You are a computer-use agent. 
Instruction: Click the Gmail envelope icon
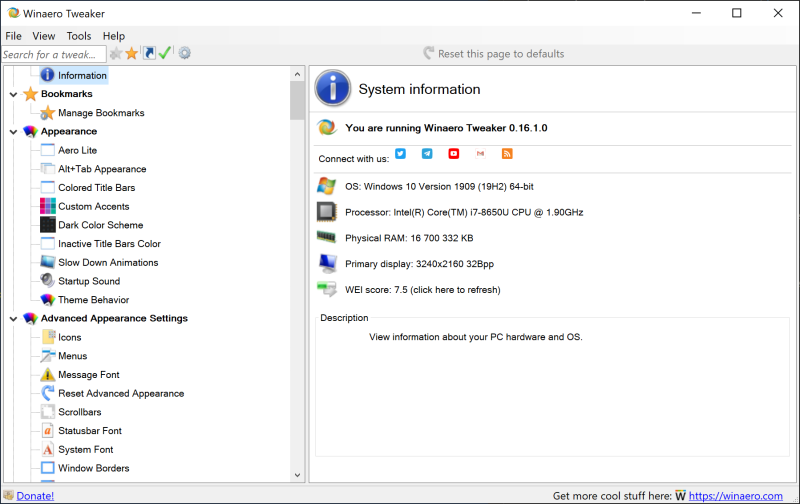480,154
